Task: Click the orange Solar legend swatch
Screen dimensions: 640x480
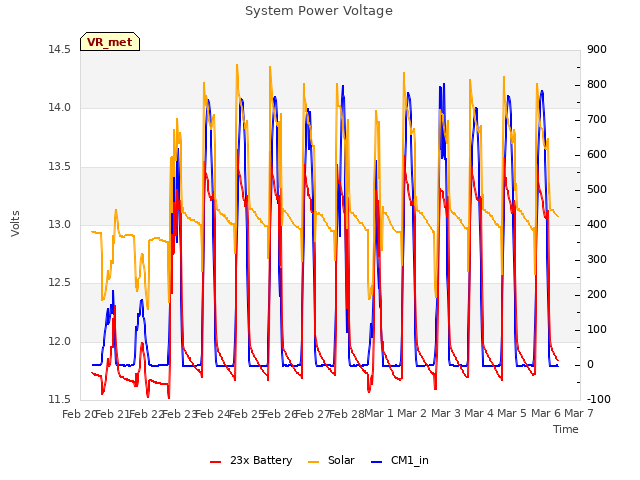Action: (313, 462)
